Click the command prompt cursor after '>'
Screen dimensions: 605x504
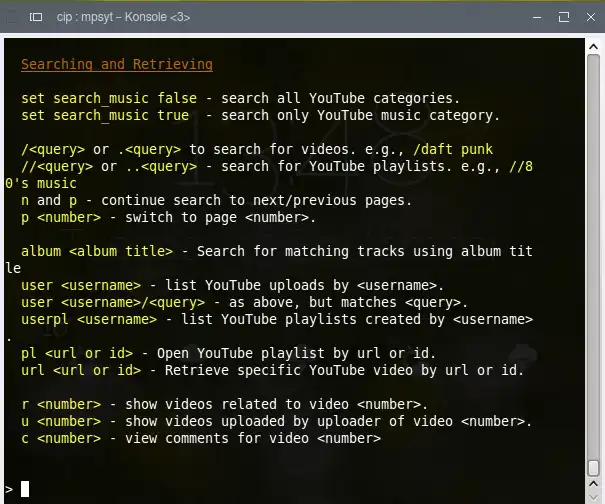click(25, 489)
